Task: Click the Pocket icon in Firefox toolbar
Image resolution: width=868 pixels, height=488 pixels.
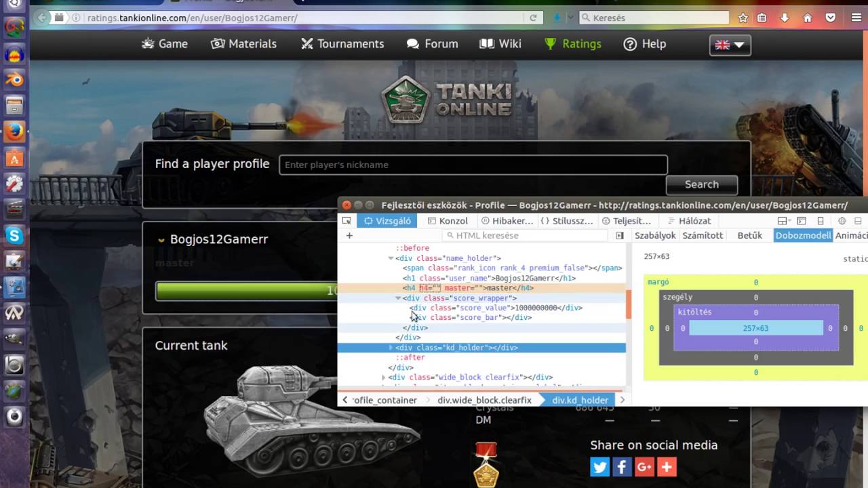Action: [x=831, y=18]
